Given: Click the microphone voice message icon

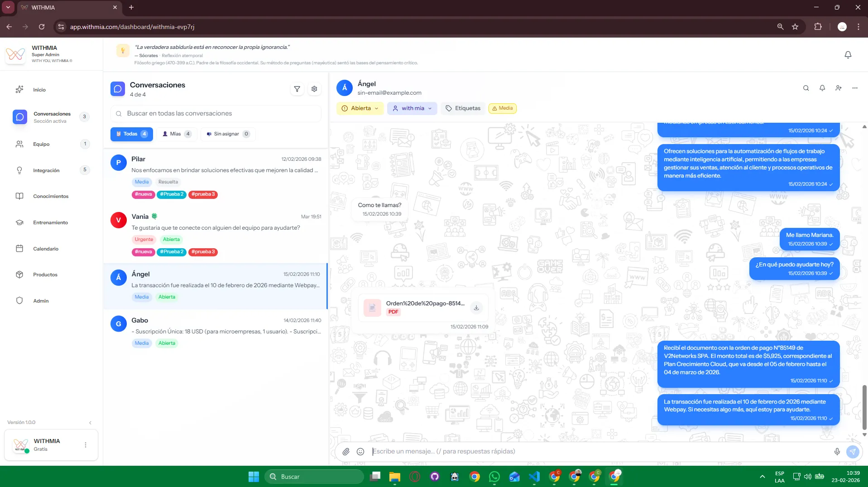Looking at the screenshot, I should tap(837, 451).
